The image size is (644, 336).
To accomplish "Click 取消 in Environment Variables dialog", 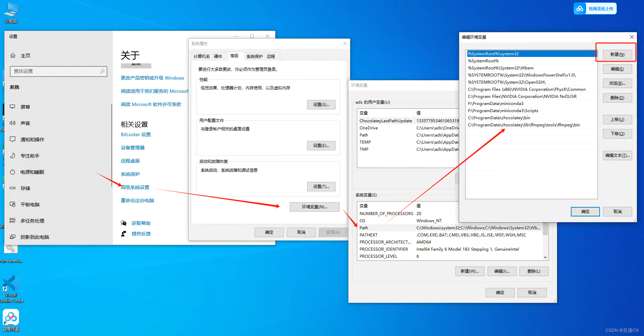I will point(532,293).
